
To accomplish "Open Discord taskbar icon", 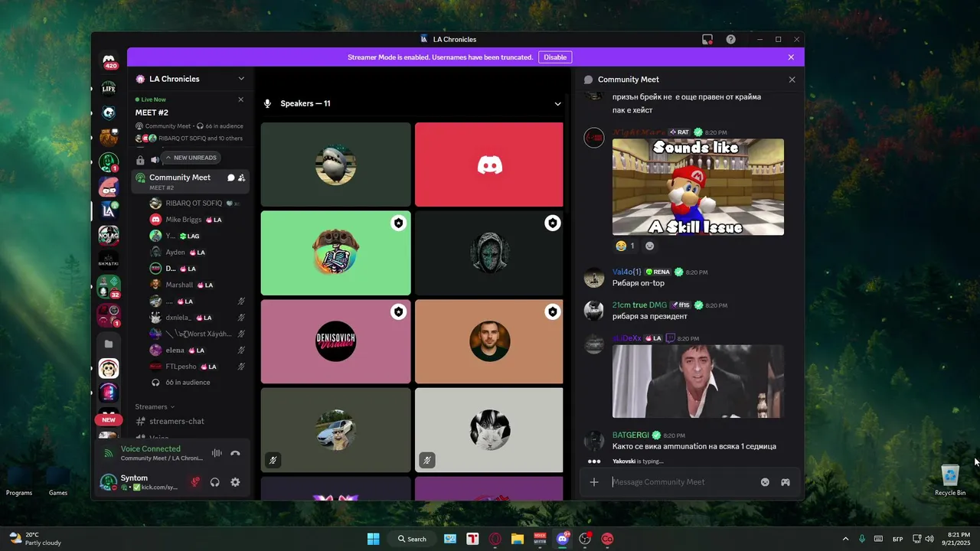I will click(563, 539).
